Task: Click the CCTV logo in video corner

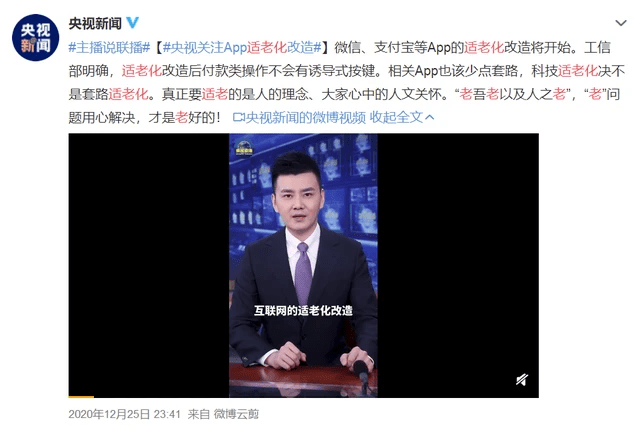Action: [x=244, y=149]
